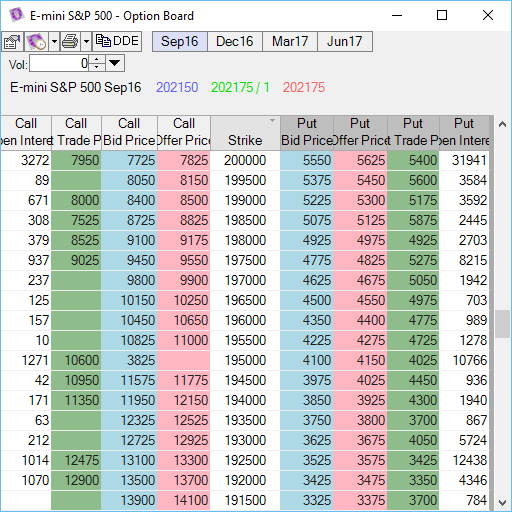
Task: Click blue bid price 202150
Action: tap(177, 88)
